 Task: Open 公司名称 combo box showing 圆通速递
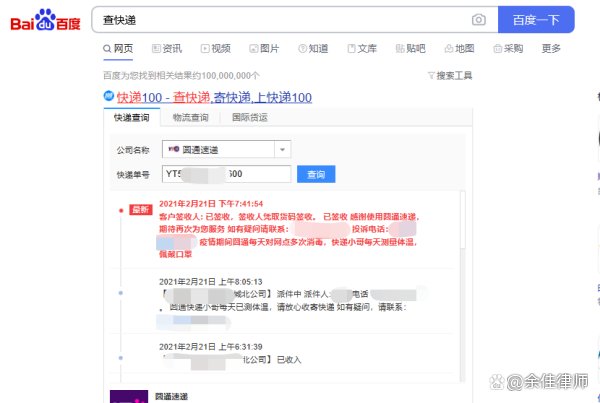pos(227,149)
